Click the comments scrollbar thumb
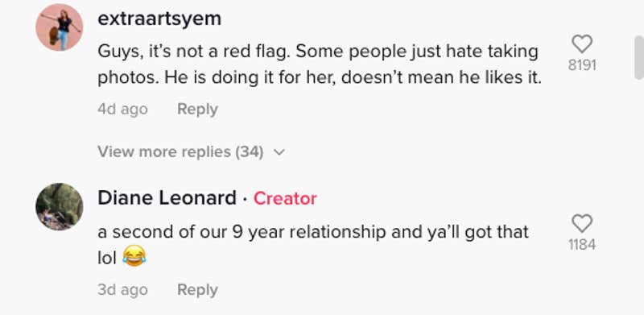 pyautogui.click(x=639, y=57)
